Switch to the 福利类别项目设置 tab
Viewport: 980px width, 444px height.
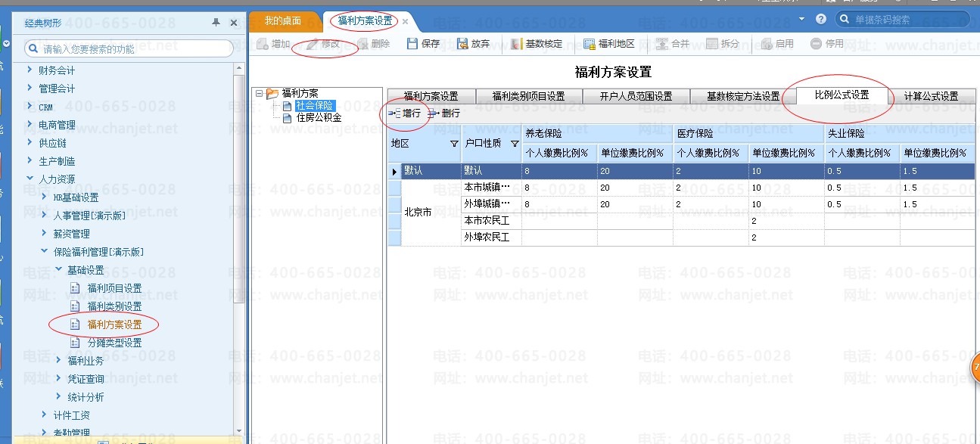tap(529, 96)
